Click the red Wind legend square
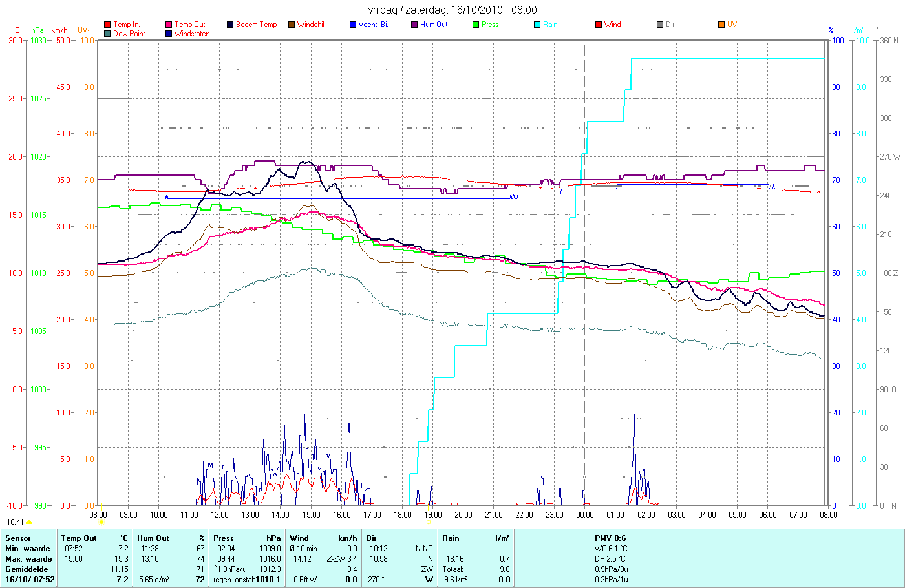This screenshot has height=588, width=905. pyautogui.click(x=599, y=25)
